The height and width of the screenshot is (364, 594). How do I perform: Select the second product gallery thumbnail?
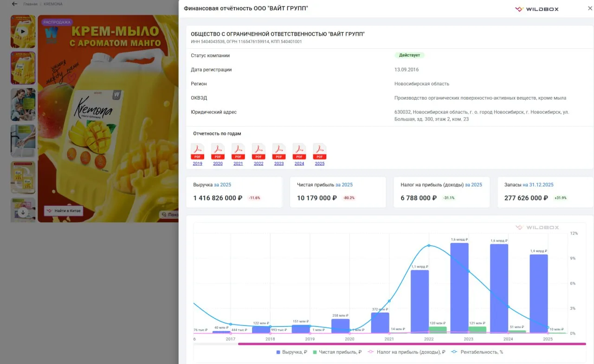23,68
